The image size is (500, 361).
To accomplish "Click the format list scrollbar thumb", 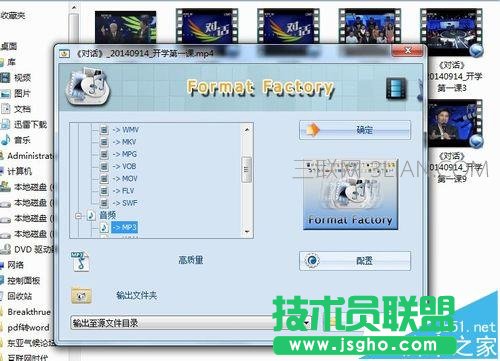I will pos(246,169).
